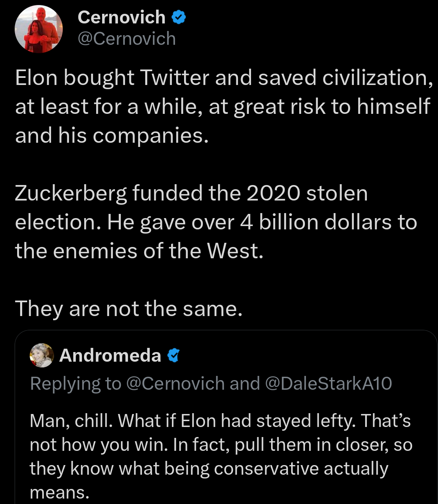Select the verified badge on the quoted tweet

173,355
